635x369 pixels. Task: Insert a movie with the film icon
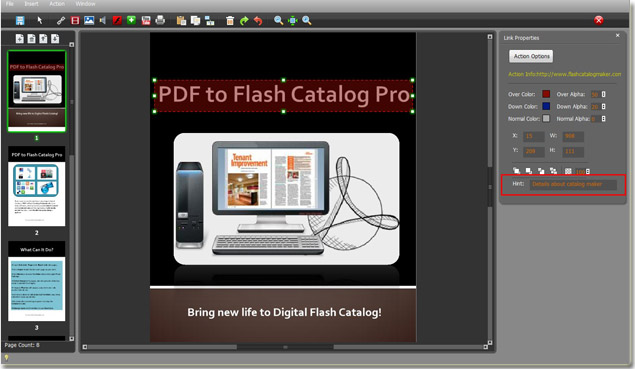click(75, 20)
